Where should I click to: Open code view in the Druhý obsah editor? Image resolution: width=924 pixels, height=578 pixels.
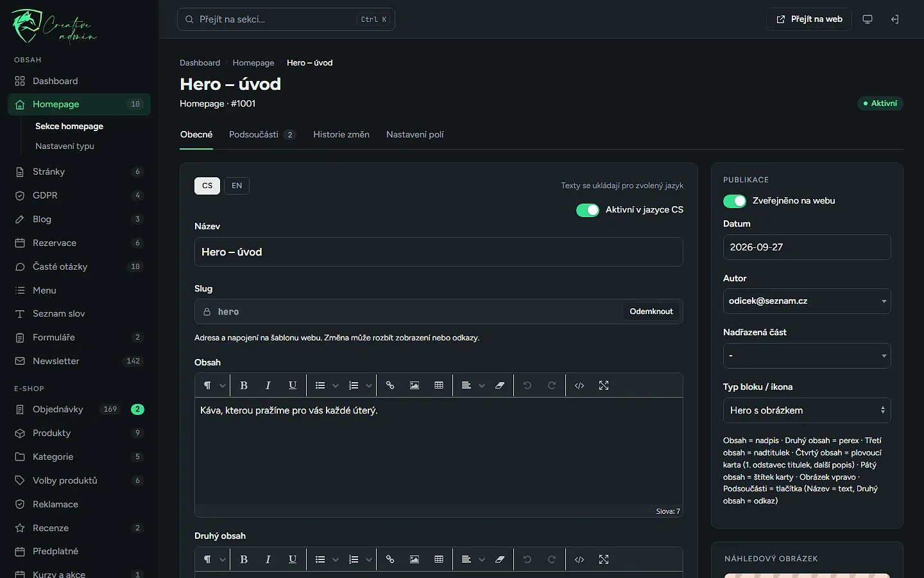(x=579, y=559)
